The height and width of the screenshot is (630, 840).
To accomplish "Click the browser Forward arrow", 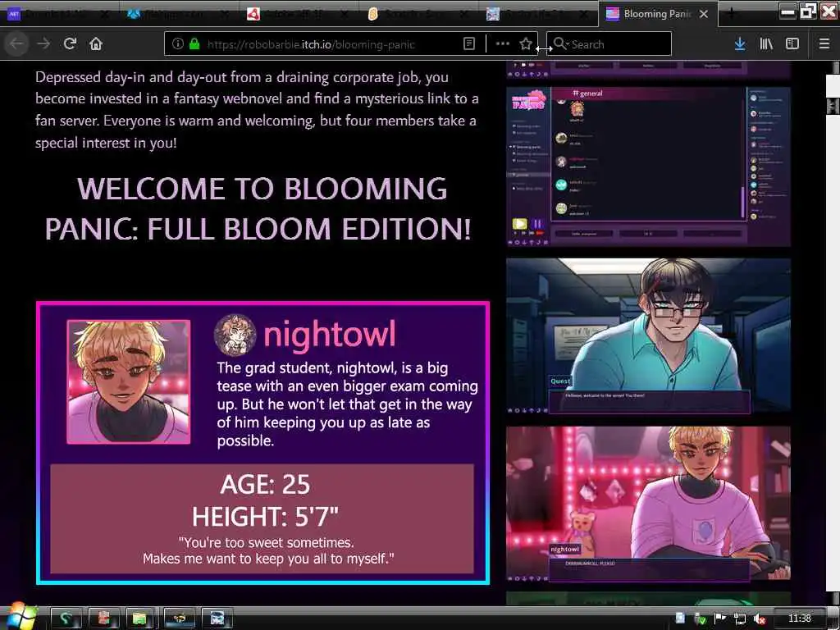I will click(44, 44).
